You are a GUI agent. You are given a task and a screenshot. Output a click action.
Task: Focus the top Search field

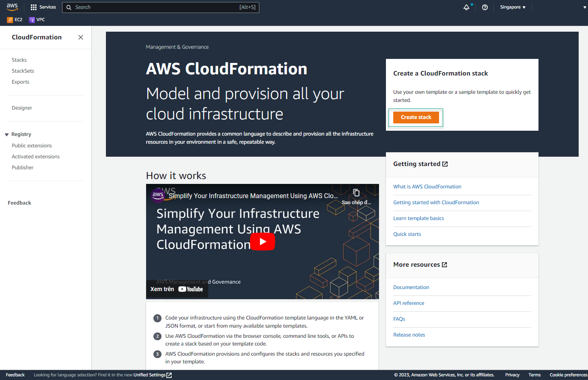pos(161,7)
